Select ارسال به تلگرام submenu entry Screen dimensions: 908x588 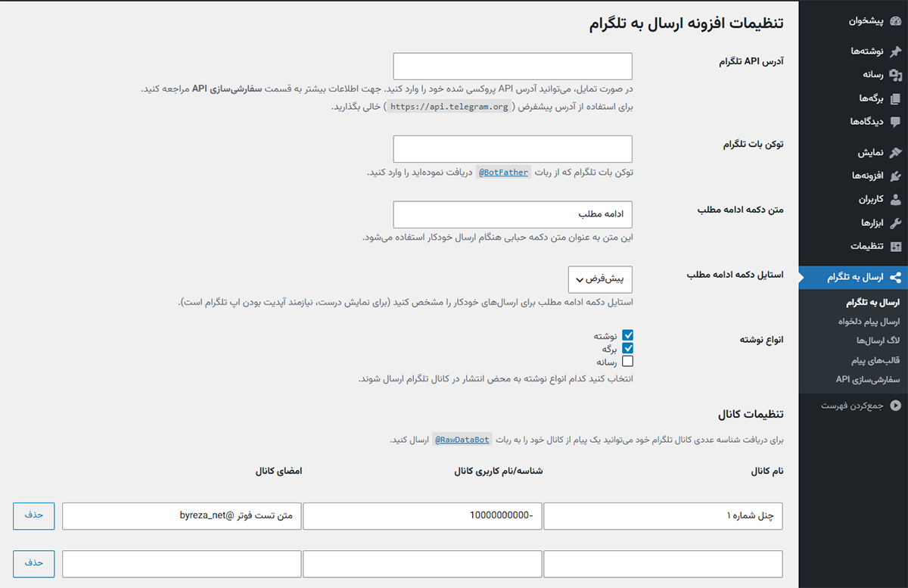pos(872,303)
